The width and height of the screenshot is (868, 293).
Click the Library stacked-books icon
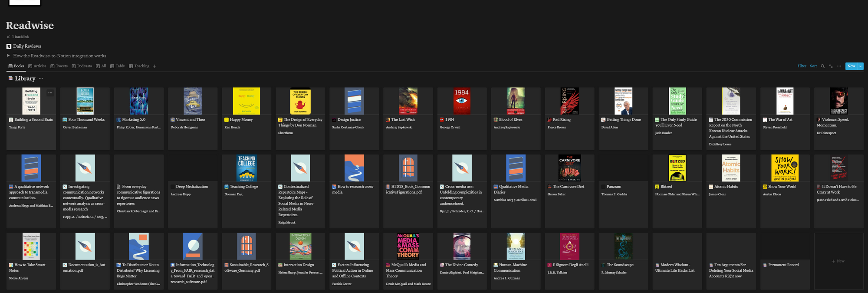point(10,79)
